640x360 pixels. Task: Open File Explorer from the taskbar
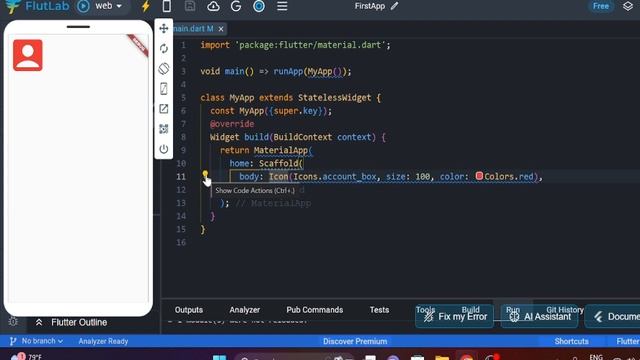(442, 358)
